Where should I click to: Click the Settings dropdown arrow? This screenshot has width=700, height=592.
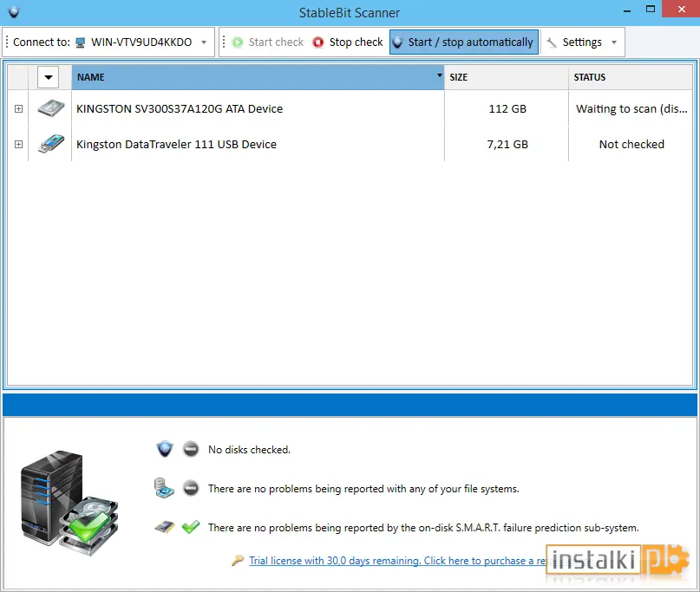point(614,42)
